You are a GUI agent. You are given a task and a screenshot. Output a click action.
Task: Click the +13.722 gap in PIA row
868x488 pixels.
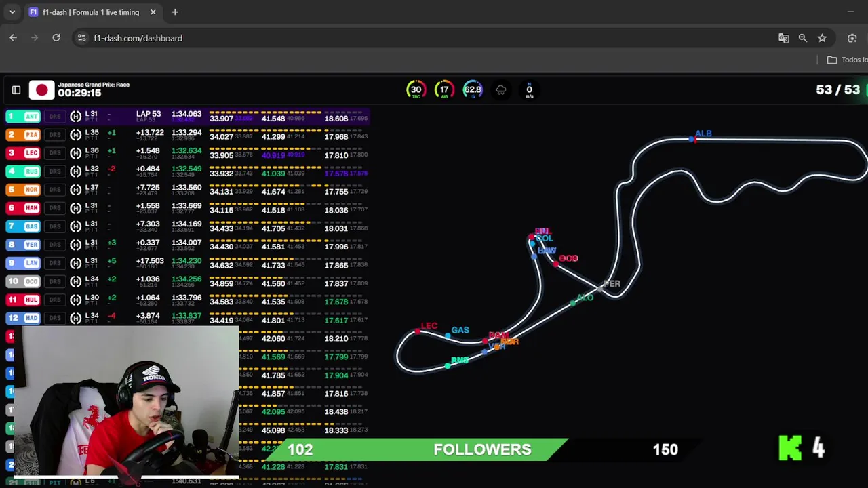[x=150, y=133]
